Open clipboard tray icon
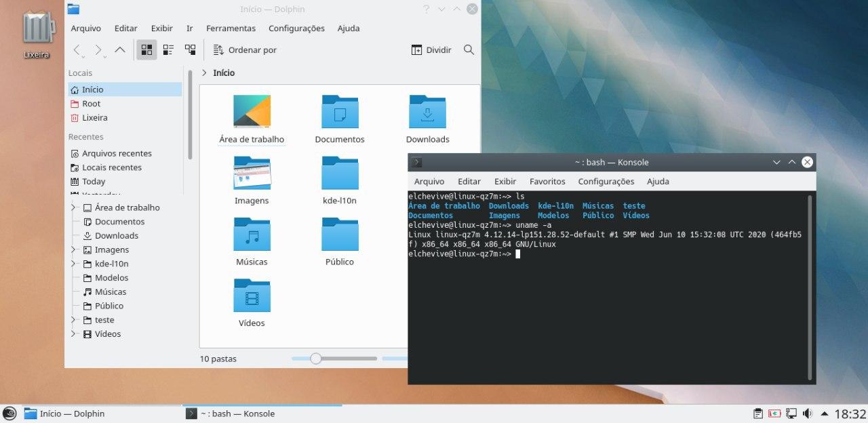The height and width of the screenshot is (423, 868). point(759,414)
